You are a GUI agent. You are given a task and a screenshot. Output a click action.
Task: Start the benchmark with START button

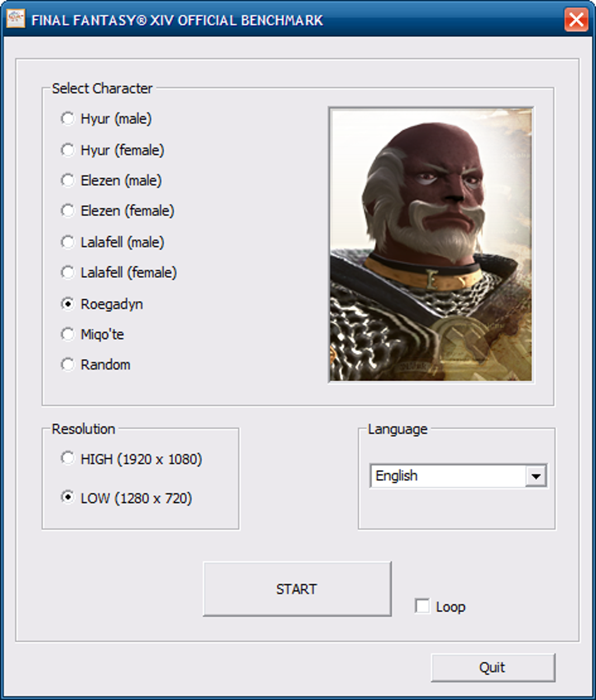[x=297, y=589]
